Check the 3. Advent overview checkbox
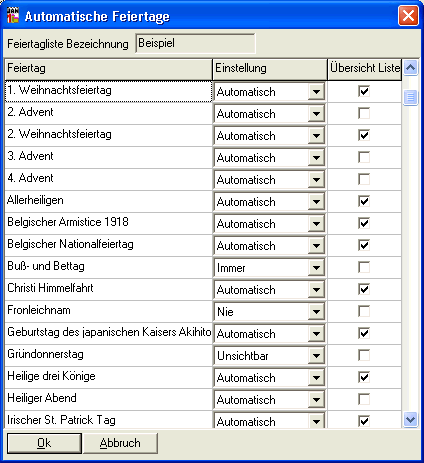This screenshot has width=424, height=463. pos(364,157)
